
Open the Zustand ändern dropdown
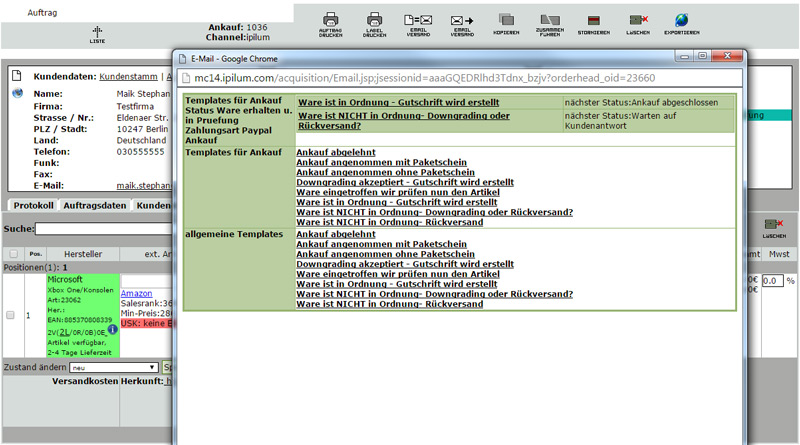click(113, 367)
